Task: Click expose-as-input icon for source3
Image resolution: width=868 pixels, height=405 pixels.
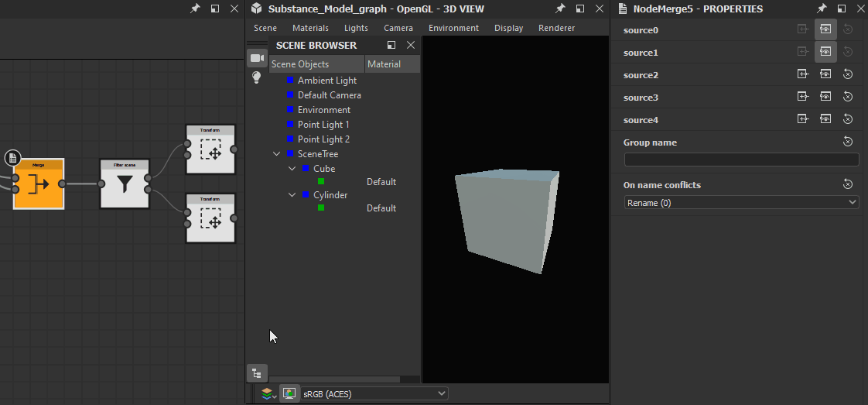Action: [803, 98]
